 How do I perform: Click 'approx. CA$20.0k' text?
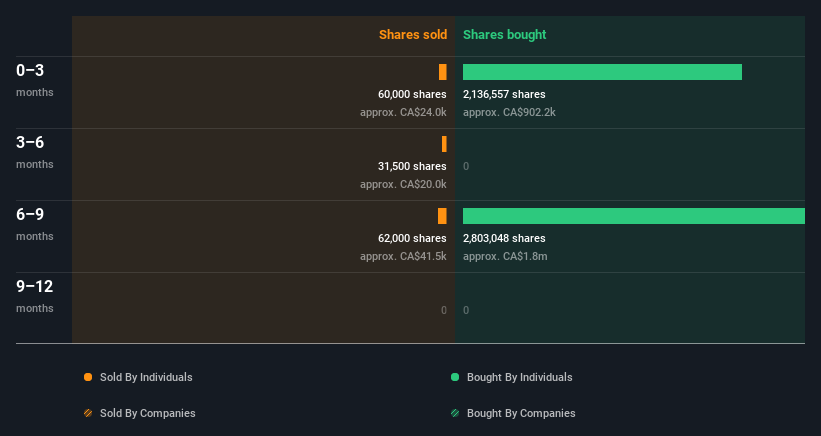coord(403,184)
